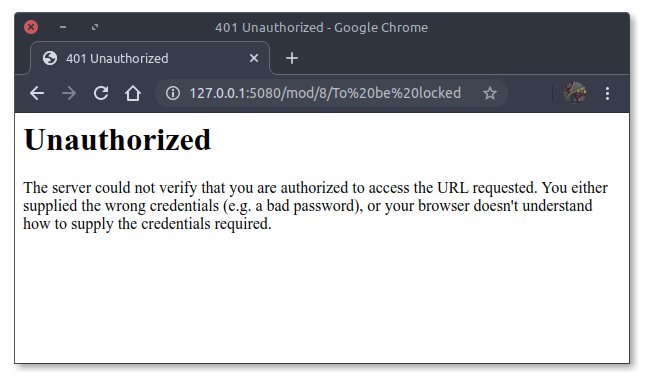Viewport: 648px width, 382px height.
Task: Click the empty tab strip beside new tab
Action: click(463, 58)
